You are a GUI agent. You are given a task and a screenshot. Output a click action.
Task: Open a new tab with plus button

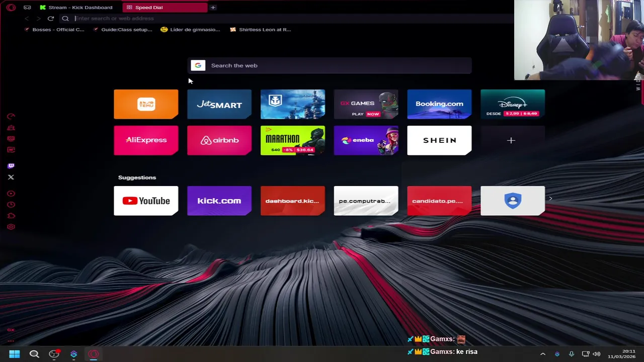pos(213,8)
